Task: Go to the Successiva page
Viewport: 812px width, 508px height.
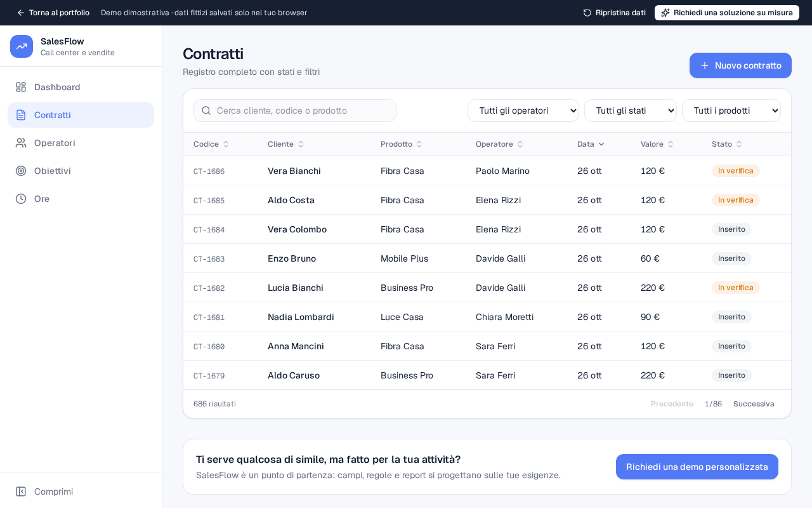Action: (754, 404)
